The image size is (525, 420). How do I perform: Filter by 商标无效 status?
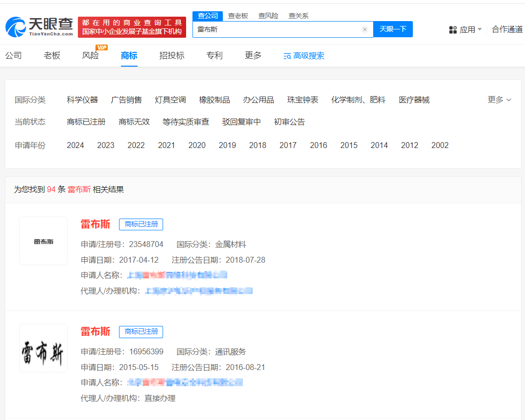[x=134, y=122]
